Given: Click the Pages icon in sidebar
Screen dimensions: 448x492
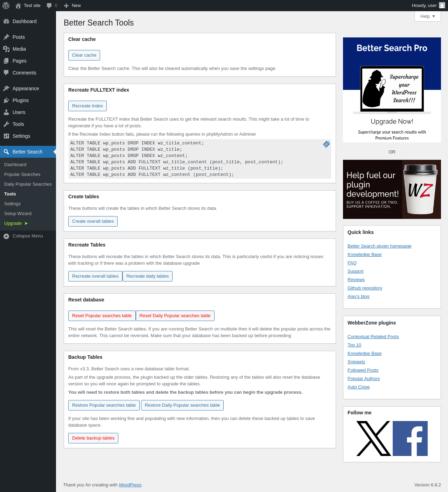Looking at the screenshot, I should [x=6, y=61].
